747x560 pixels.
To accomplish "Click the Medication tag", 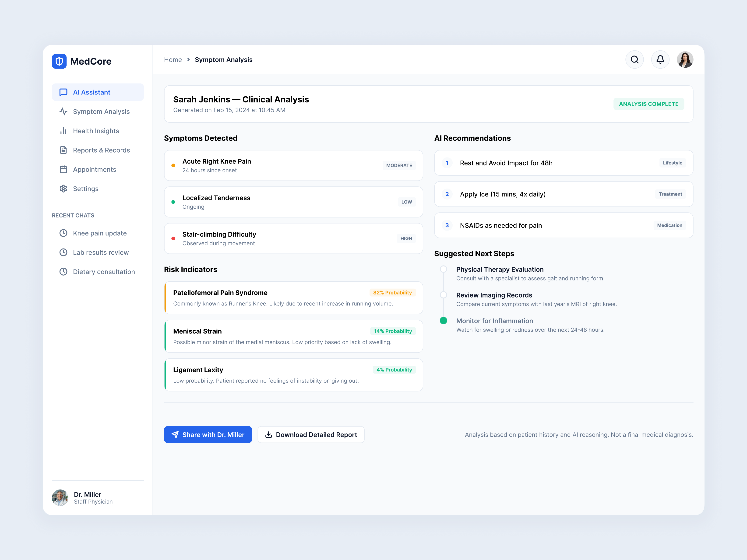I will (x=670, y=225).
